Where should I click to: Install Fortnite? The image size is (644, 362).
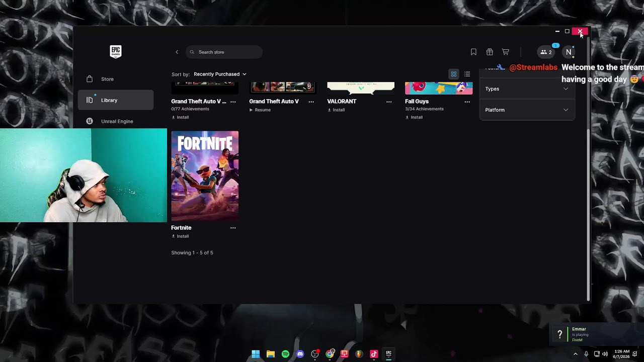[x=180, y=236]
